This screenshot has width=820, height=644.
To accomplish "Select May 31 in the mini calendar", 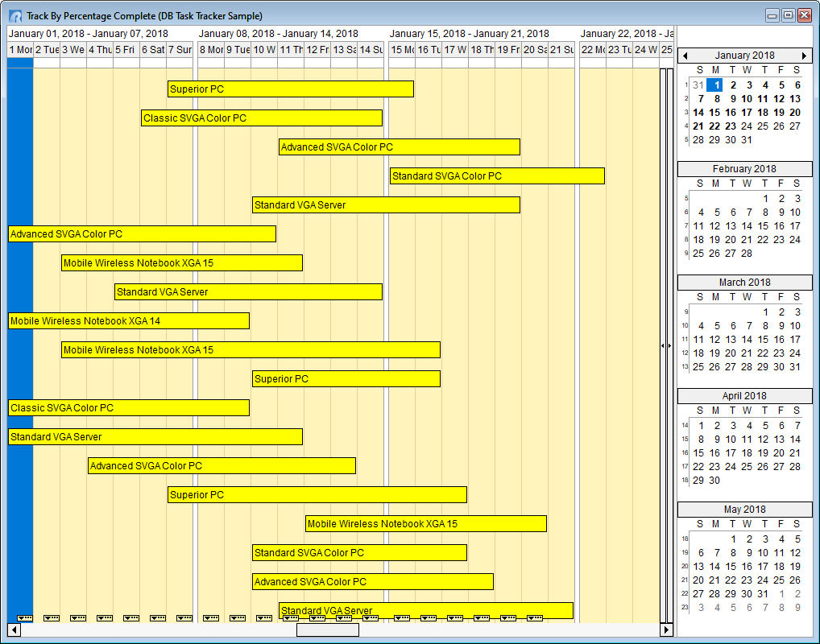I will (x=763, y=594).
